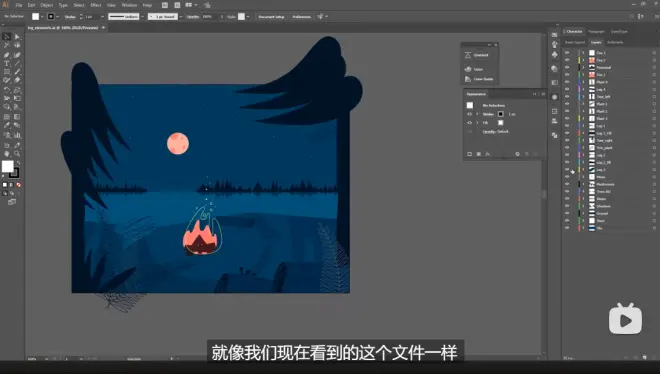Expand the Ground layer
The image size is (660, 374).
(583, 213)
